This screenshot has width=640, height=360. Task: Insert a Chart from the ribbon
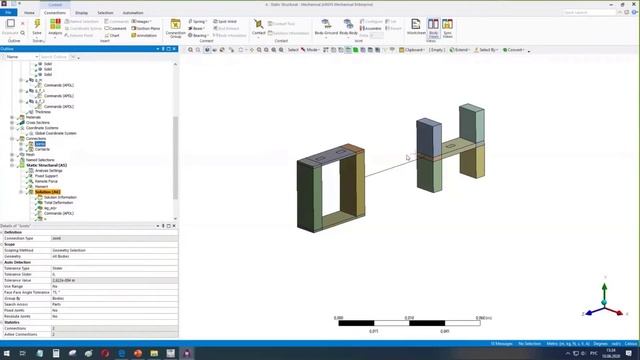point(112,36)
